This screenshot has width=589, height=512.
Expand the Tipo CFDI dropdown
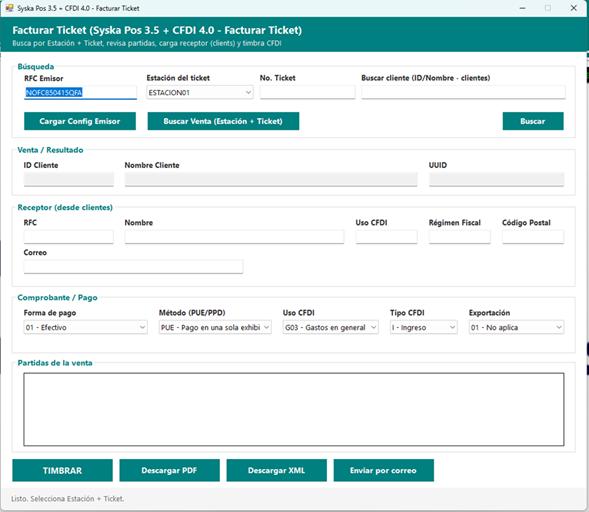point(423,327)
